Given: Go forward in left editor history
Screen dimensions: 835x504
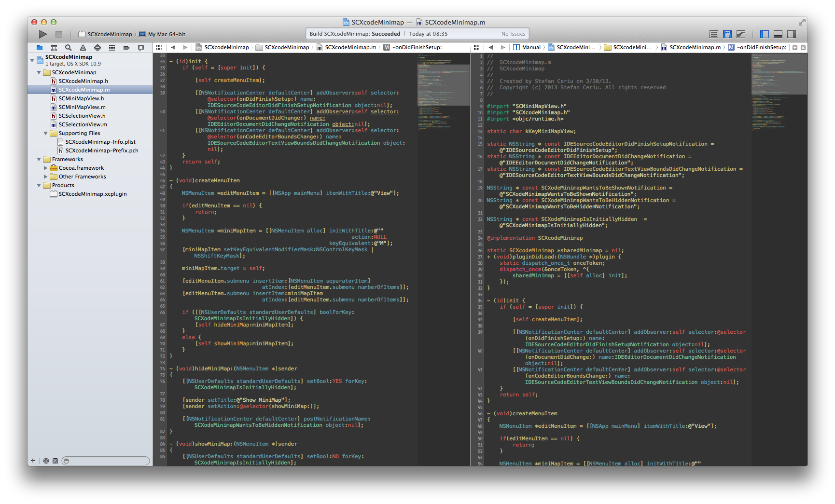Looking at the screenshot, I should [185, 47].
